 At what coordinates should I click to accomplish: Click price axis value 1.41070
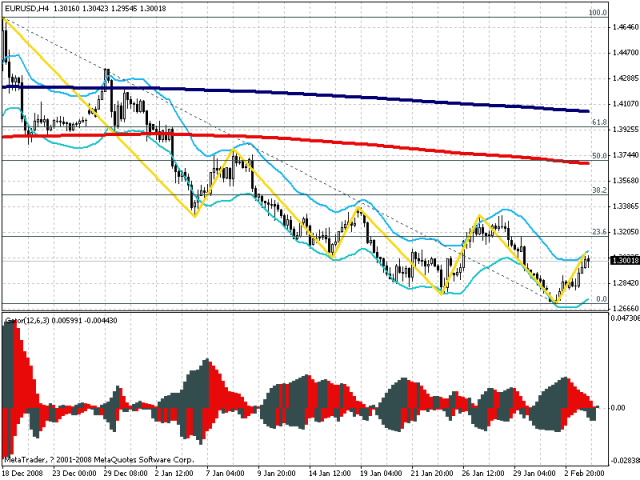pos(625,104)
